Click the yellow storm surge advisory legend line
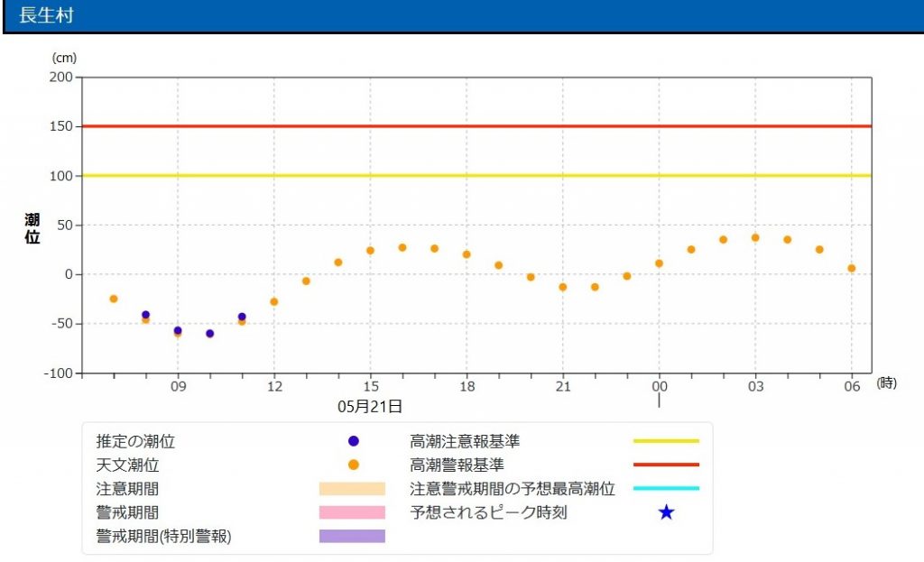 [x=666, y=440]
